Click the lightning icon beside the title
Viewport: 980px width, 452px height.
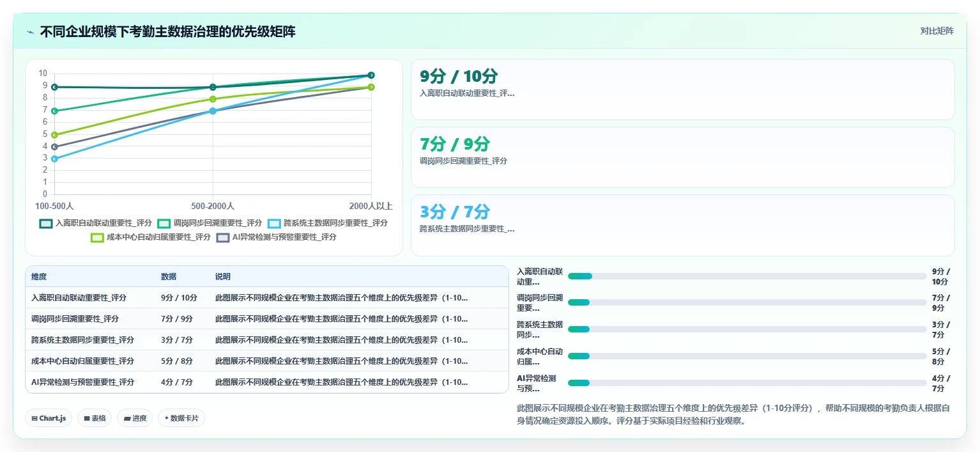[x=31, y=32]
